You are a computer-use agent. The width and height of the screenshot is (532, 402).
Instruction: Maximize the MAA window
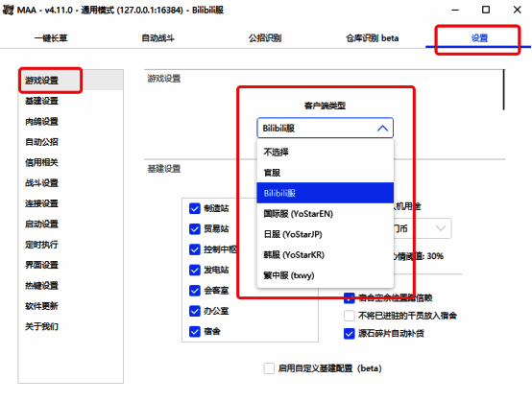click(486, 10)
